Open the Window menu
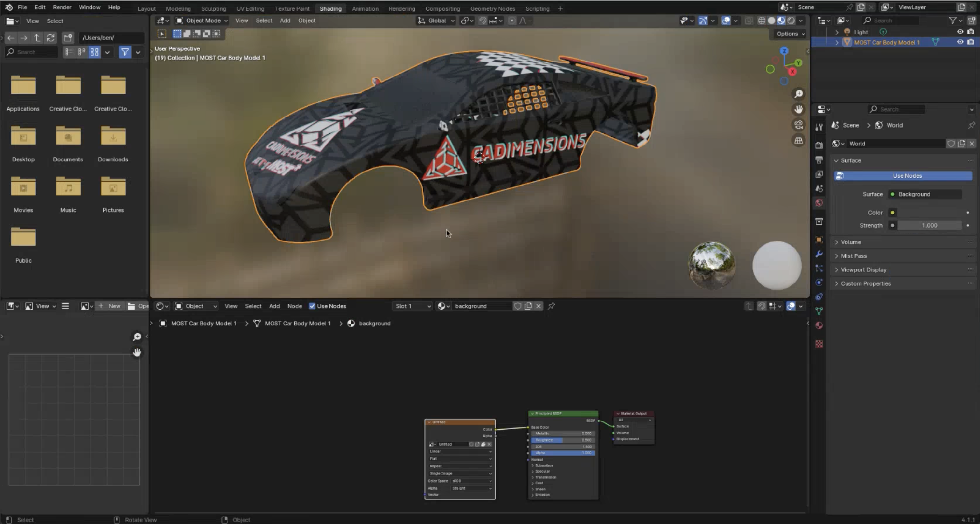Viewport: 980px width, 524px height. pyautogui.click(x=90, y=7)
